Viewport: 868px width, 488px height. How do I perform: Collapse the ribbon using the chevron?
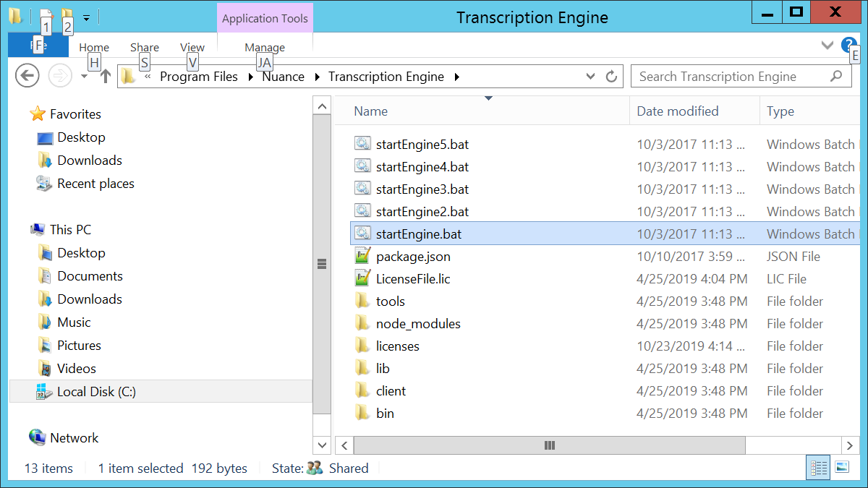(x=827, y=45)
